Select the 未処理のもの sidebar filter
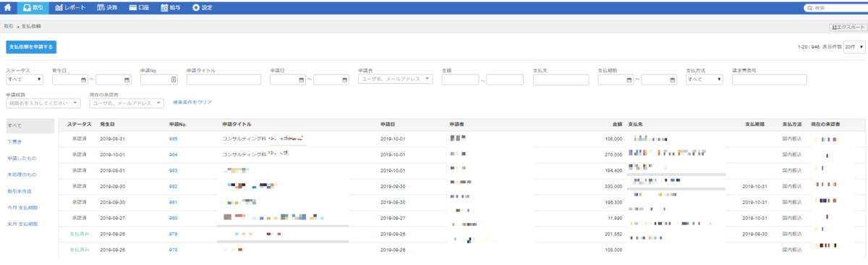868x265 pixels. pyautogui.click(x=22, y=174)
